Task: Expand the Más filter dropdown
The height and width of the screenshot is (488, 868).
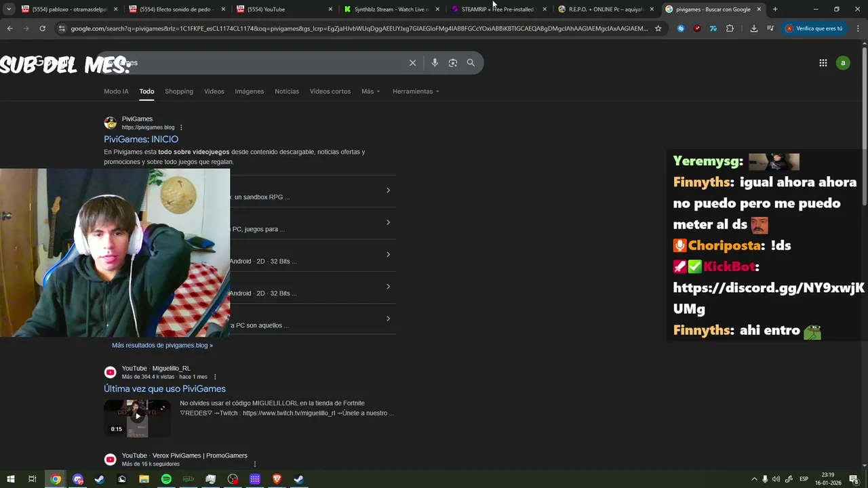Action: click(x=371, y=91)
